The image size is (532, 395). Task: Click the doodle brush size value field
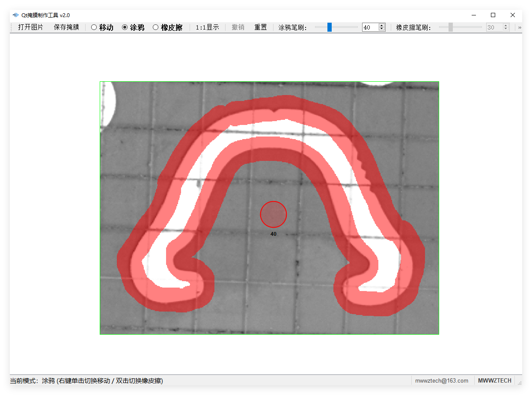(x=370, y=27)
